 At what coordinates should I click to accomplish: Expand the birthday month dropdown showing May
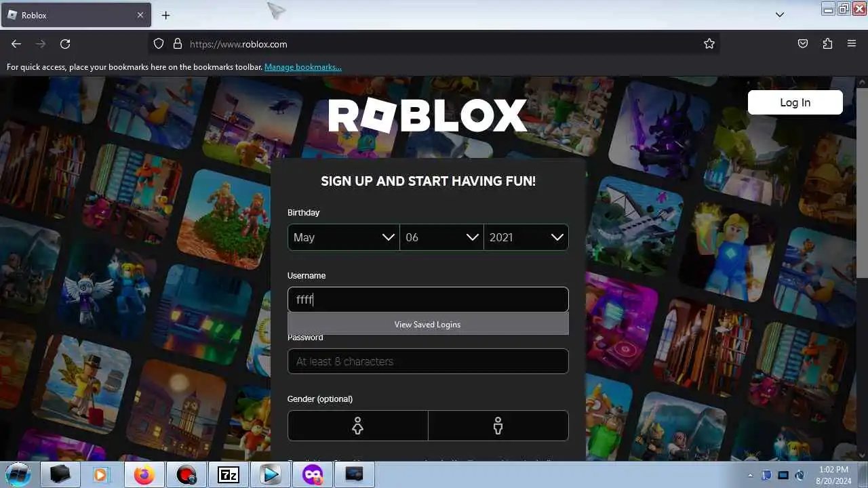click(x=344, y=237)
